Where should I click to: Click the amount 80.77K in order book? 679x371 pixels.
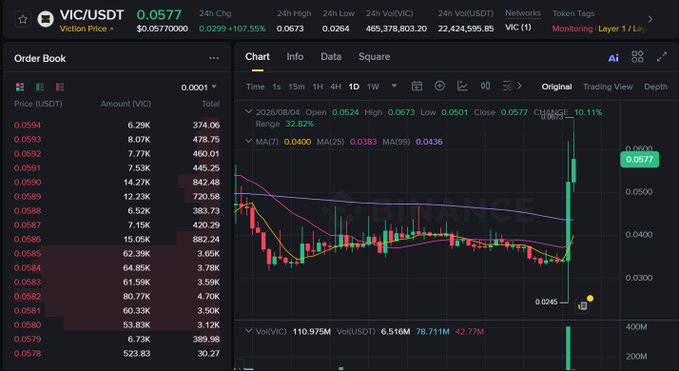point(136,297)
